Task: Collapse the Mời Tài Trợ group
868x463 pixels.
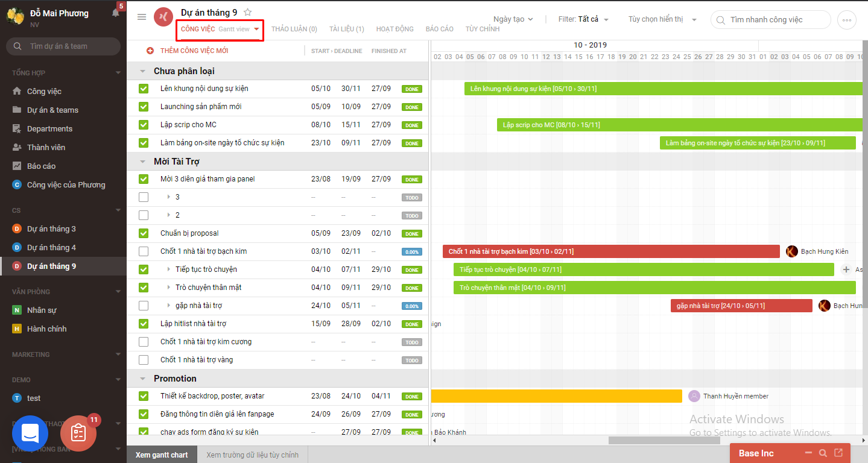Action: click(x=143, y=162)
